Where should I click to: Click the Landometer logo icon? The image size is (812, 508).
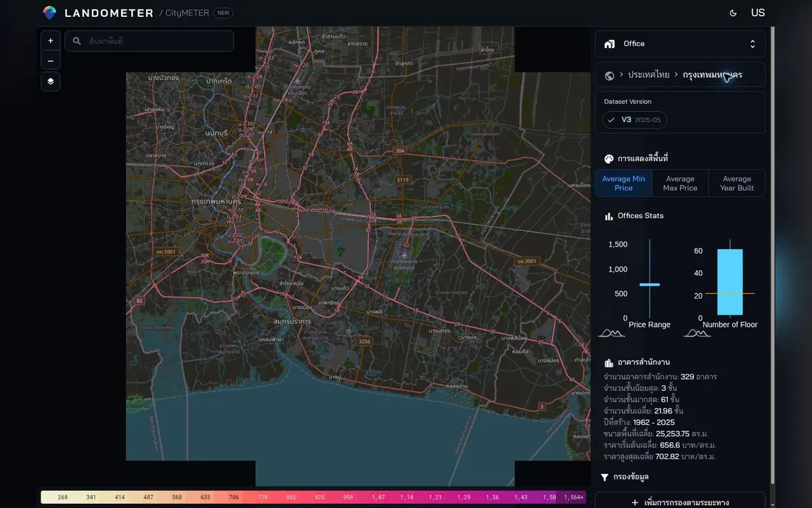(49, 13)
